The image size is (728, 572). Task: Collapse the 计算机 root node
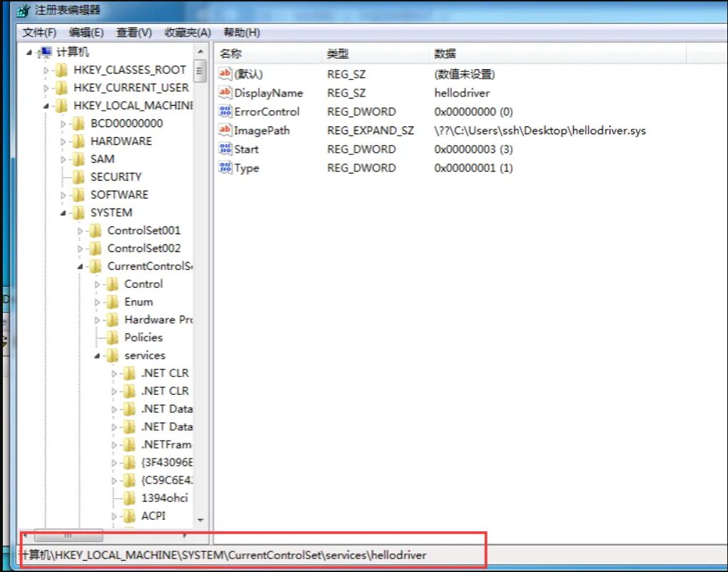point(29,53)
